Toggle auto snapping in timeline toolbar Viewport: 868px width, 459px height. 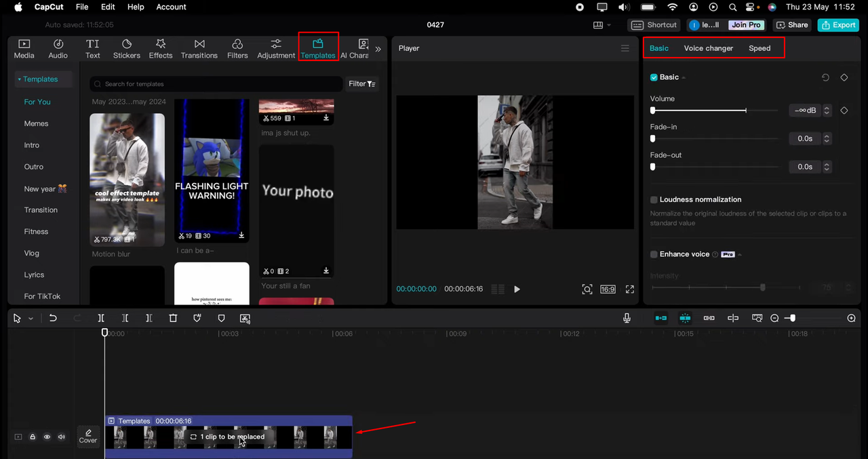tap(685, 318)
